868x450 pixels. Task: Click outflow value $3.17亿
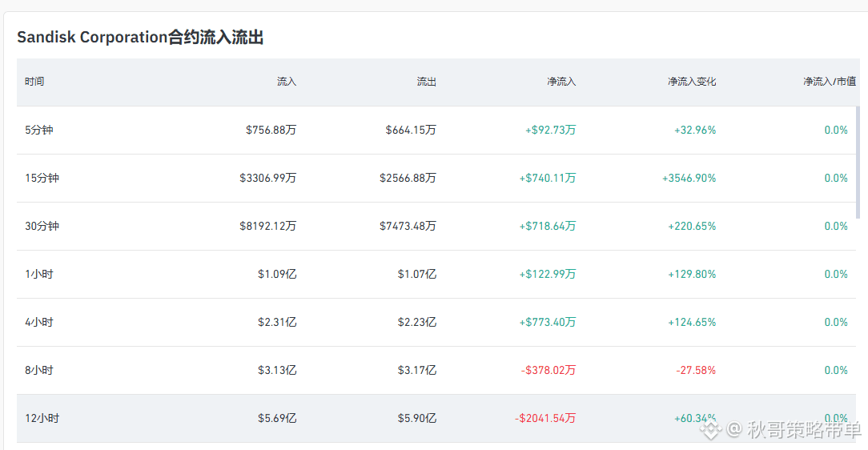pos(417,371)
